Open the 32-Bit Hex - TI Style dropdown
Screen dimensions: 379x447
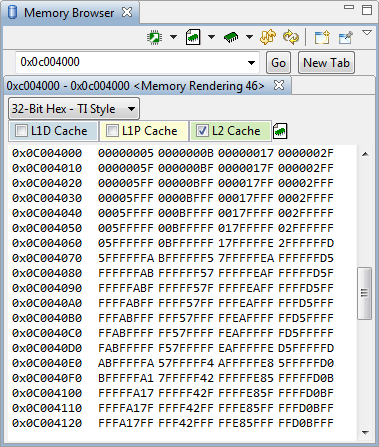[x=74, y=109]
